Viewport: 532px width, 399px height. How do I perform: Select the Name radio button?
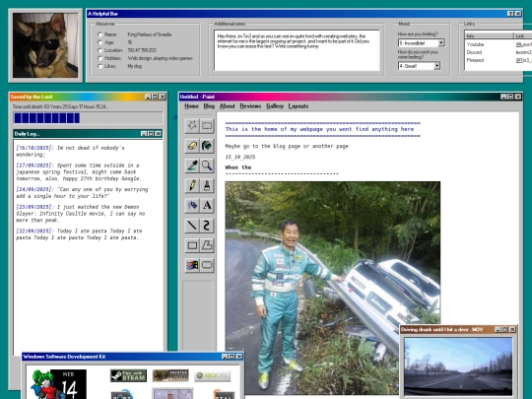click(x=100, y=34)
